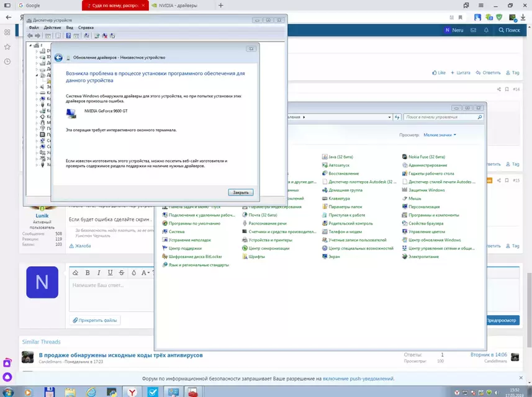Click the Жалоба report link
This screenshot has height=397, width=532.
click(x=80, y=246)
